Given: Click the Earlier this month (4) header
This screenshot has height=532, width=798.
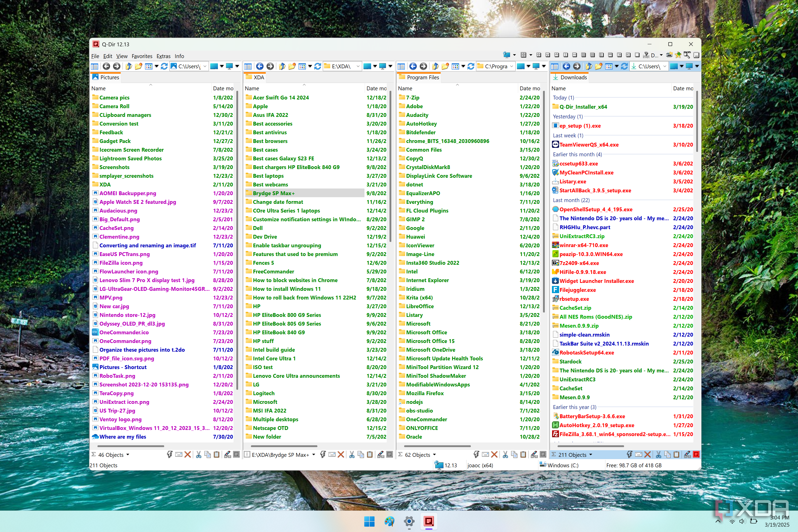Looking at the screenshot, I should (577, 154).
